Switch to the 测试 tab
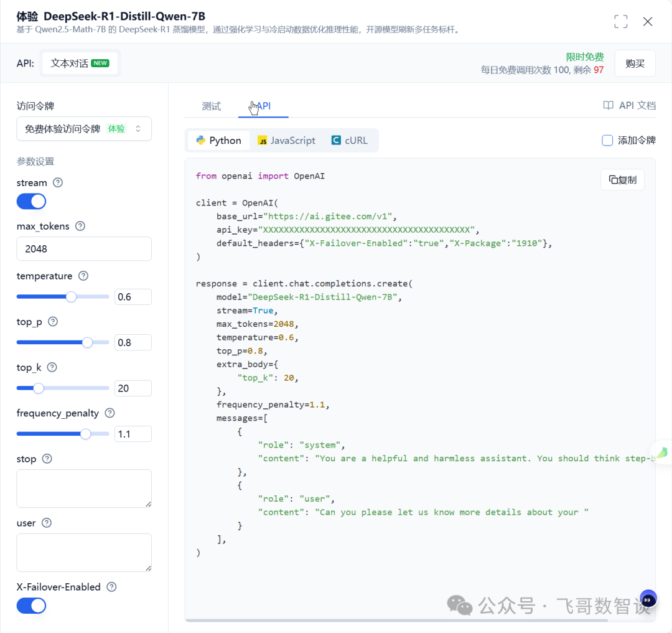This screenshot has height=633, width=672. [x=212, y=106]
